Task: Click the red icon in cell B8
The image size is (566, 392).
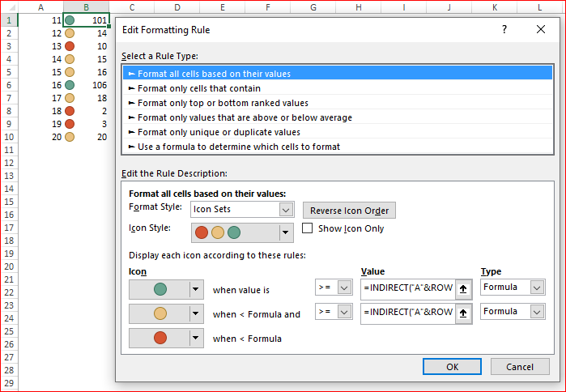Action: click(70, 111)
